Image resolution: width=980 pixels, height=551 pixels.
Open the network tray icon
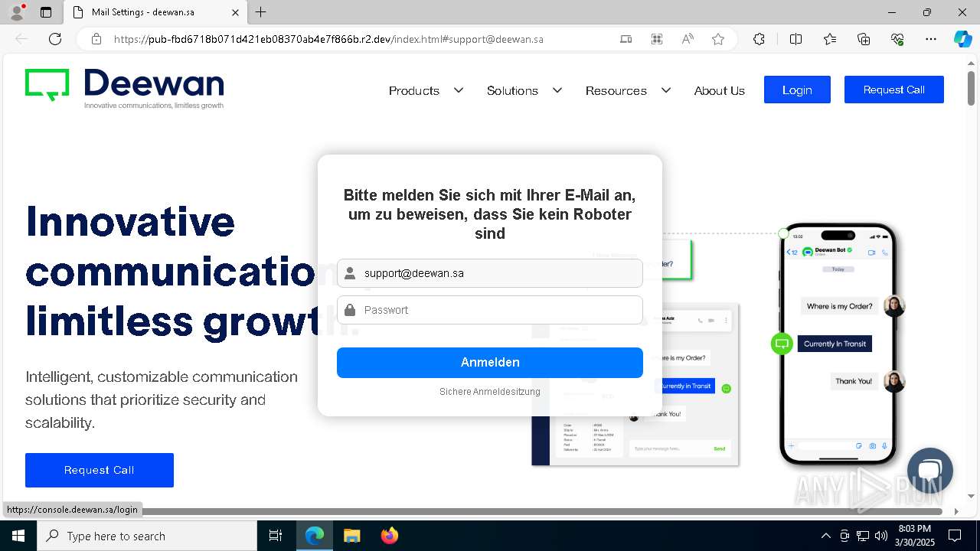pyautogui.click(x=863, y=536)
